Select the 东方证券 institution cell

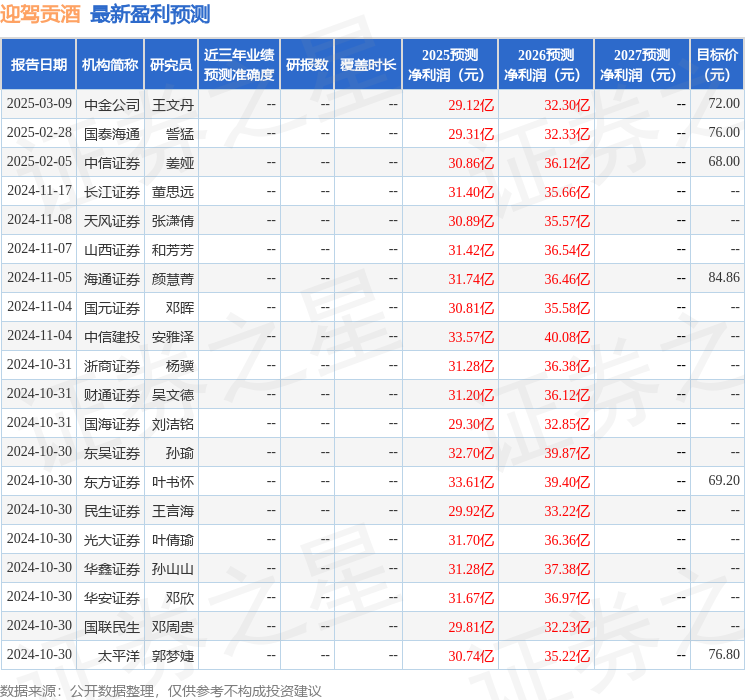[x=112, y=481]
